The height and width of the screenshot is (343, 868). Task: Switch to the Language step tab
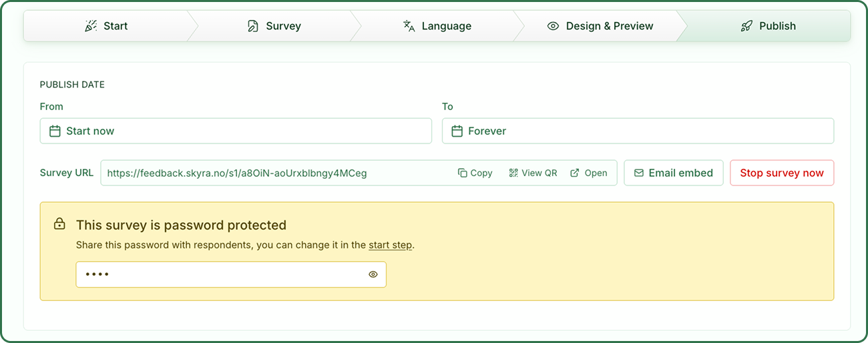(x=437, y=26)
